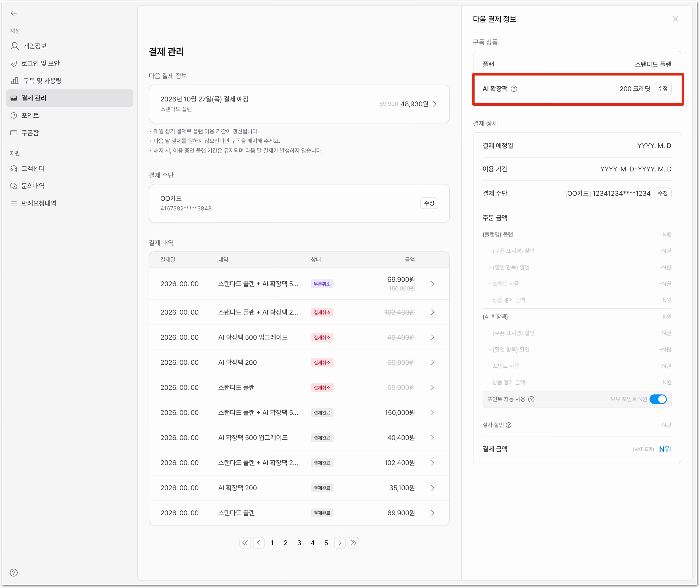Screen dimensions: 700x588
Task: Expand the 2026년 10월 27일 결제 예정 card
Action: coord(299,104)
